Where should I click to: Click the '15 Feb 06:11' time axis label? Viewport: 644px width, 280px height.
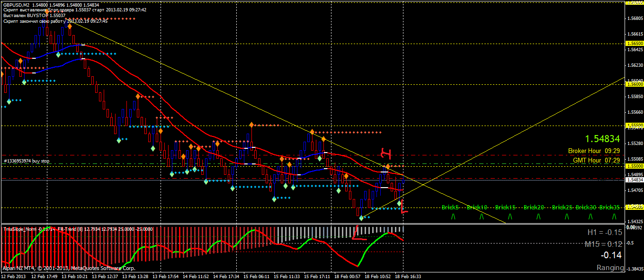click(256, 276)
